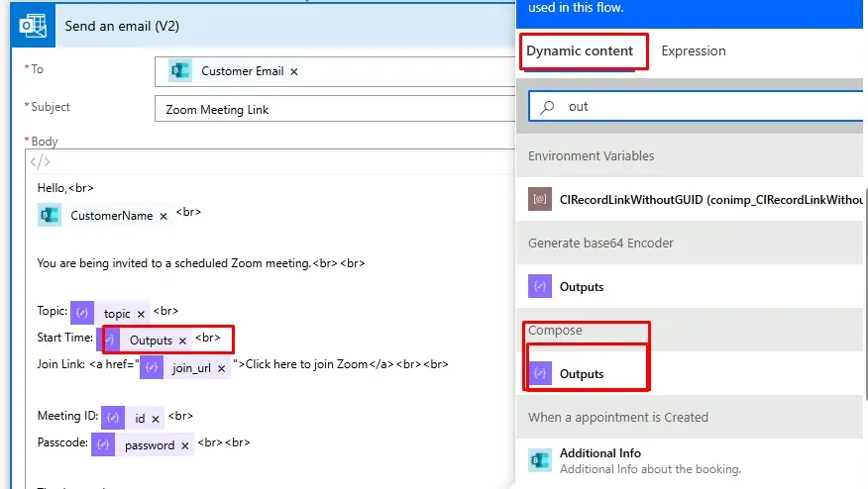Screen dimensions: 868x489
Task: Click the CustomerName token icon in body
Action: pos(50,216)
